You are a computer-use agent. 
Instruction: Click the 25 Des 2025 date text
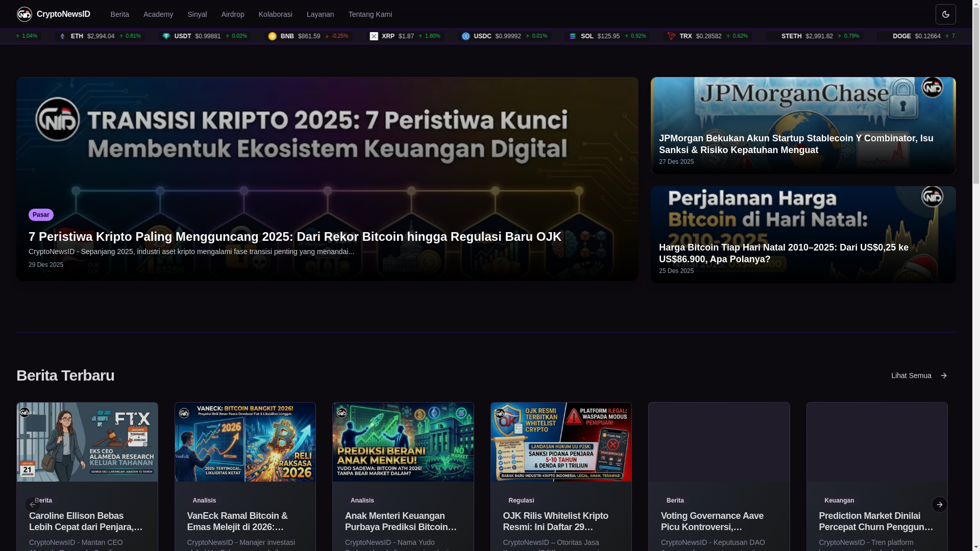coord(676,271)
